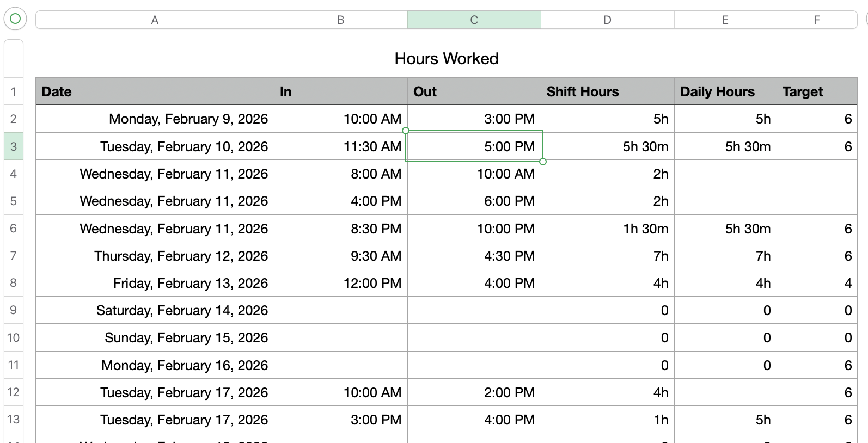The image size is (868, 443).
Task: Select the 10:00 AM In cell for February 9
Action: point(340,119)
